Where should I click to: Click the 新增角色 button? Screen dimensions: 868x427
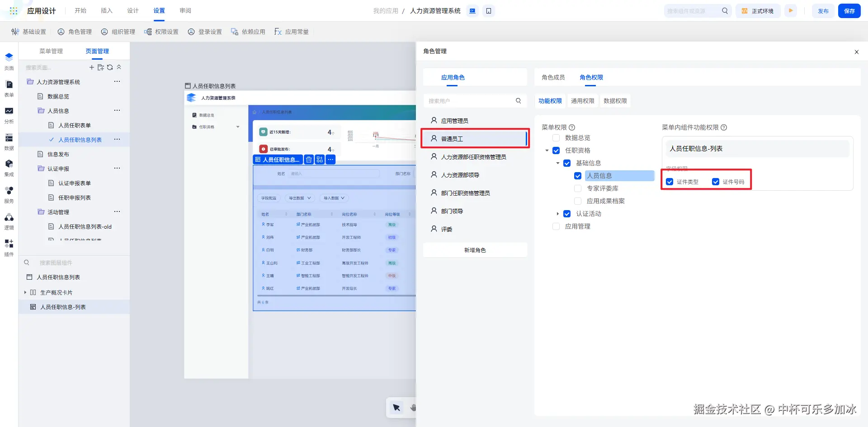475,250
